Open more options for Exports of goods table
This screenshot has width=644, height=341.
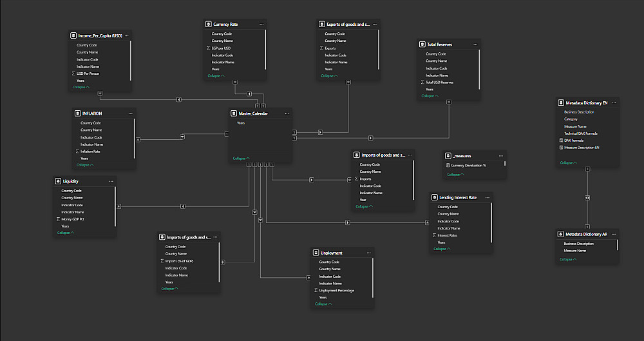(x=375, y=24)
